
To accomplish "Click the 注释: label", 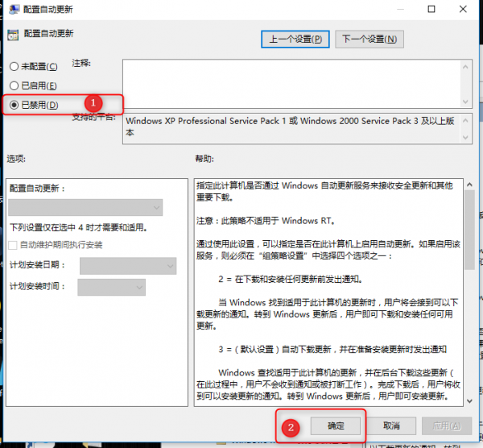I will 81,63.
